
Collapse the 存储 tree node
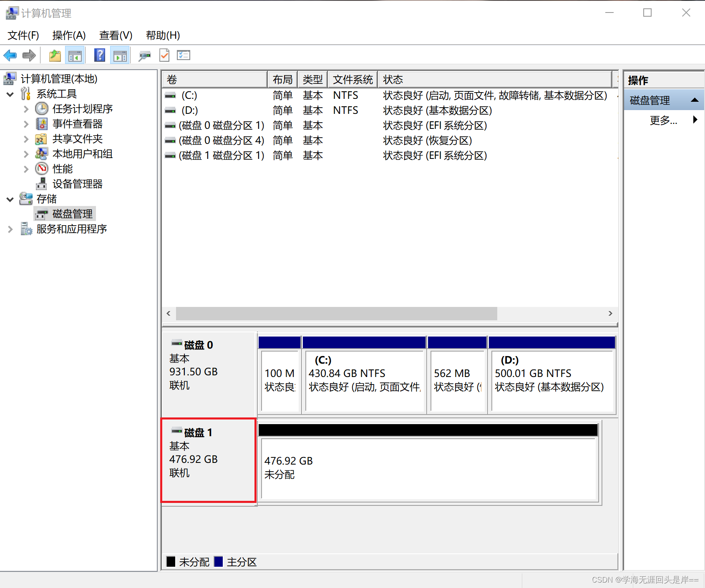click(10, 199)
